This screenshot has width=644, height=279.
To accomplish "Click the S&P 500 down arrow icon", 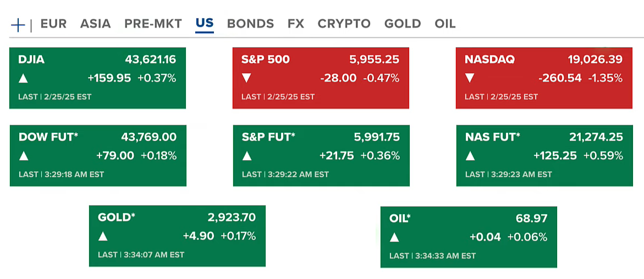I will 246,78.
